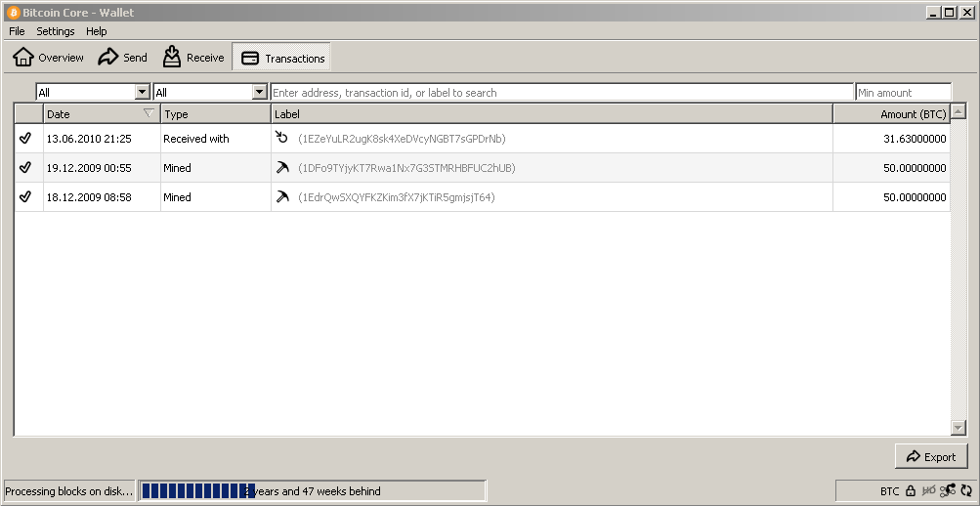Screen dimensions: 980x506
Task: Sort by the Date column header
Action: click(x=103, y=114)
